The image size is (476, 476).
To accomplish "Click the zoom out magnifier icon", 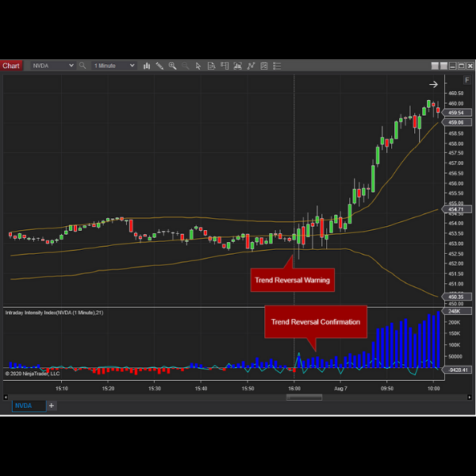I will [185, 66].
